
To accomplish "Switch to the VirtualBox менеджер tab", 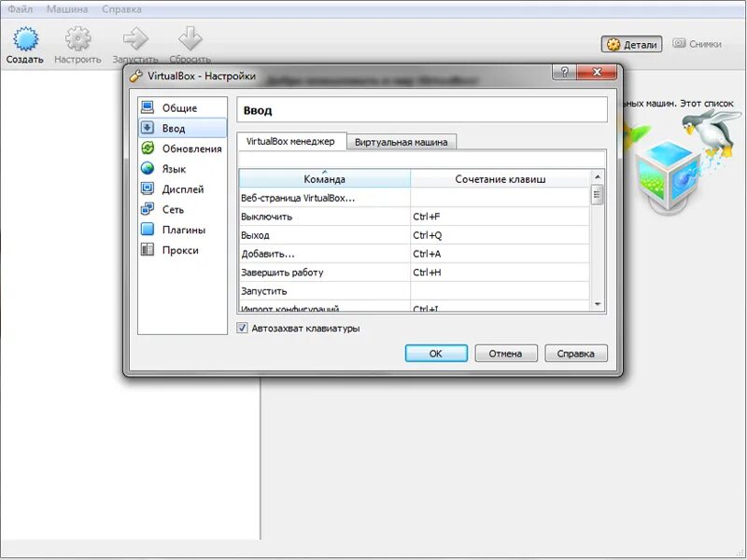I will (x=290, y=142).
